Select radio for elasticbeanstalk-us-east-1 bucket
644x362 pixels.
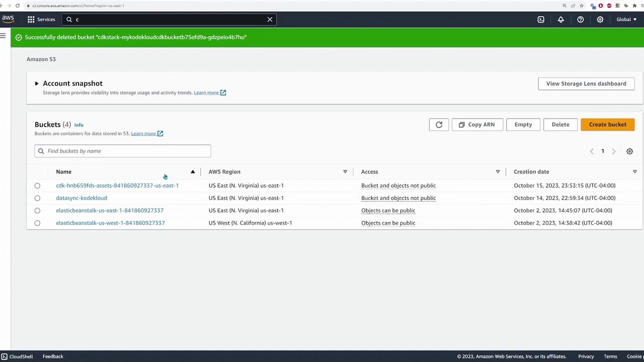tap(37, 211)
